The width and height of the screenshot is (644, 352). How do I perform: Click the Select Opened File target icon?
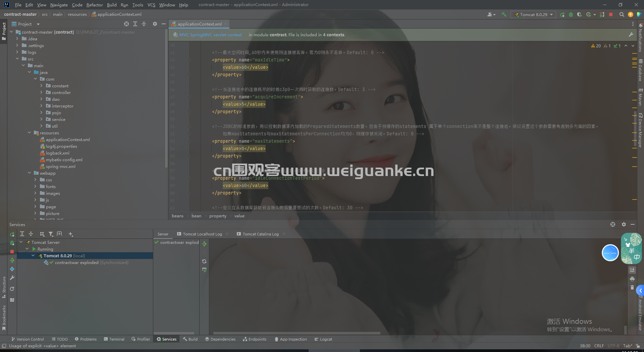click(126, 24)
